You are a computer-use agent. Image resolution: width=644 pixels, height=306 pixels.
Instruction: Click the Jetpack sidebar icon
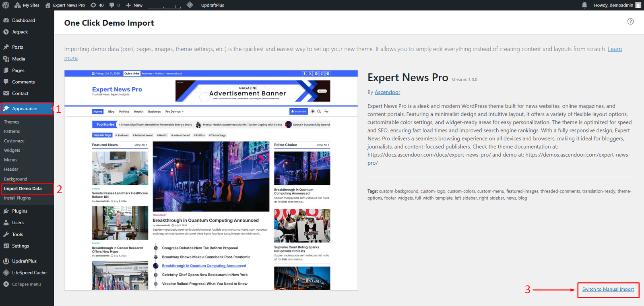[6, 32]
